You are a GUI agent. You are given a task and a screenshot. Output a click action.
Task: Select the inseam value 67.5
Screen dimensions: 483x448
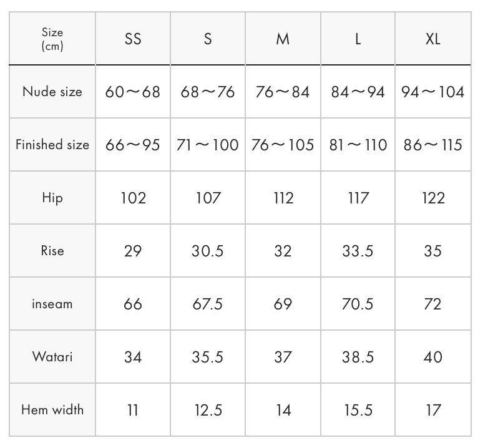click(208, 304)
